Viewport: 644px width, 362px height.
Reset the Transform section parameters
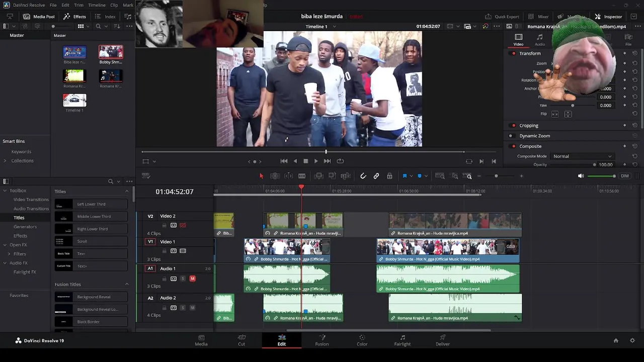click(x=635, y=53)
